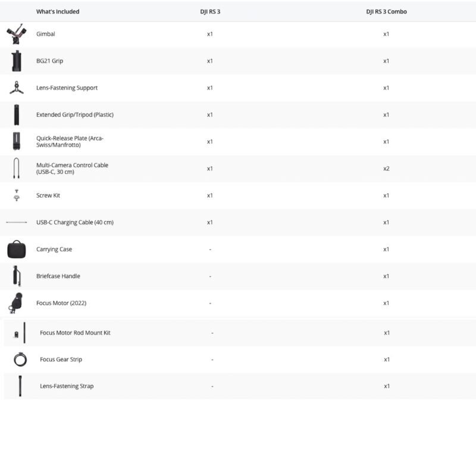Click the DJI RS 3 Combo column header

pos(386,11)
